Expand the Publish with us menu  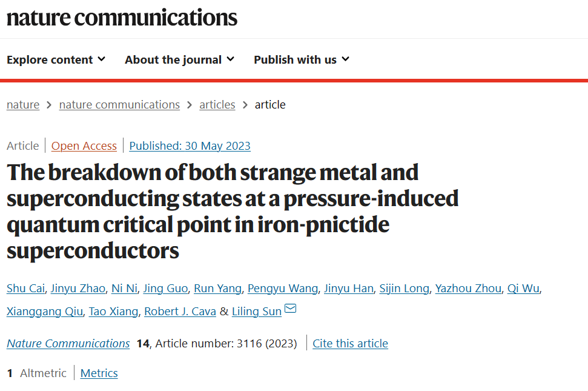pos(302,59)
